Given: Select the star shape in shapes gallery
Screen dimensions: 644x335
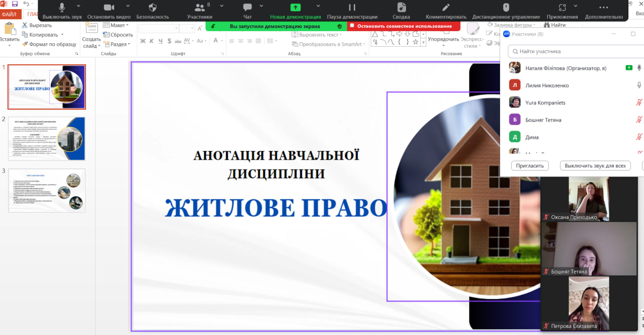Looking at the screenshot, I should click(x=415, y=42).
